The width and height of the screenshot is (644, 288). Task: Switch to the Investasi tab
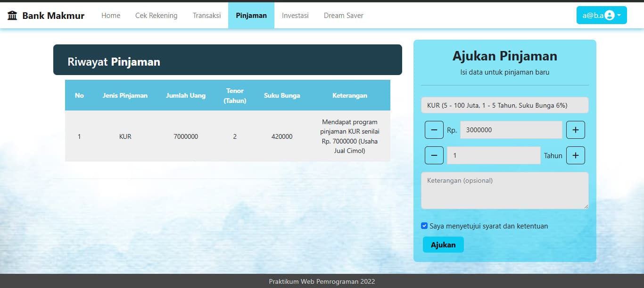(295, 15)
